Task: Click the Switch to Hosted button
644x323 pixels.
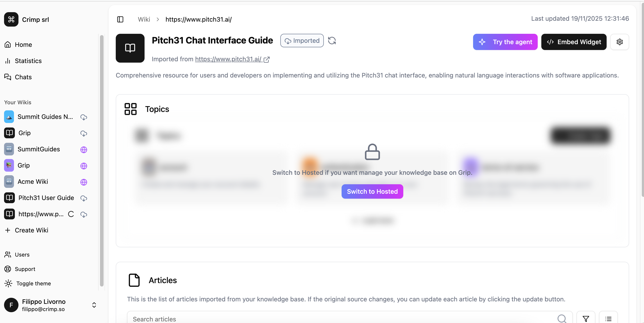Action: tap(372, 191)
